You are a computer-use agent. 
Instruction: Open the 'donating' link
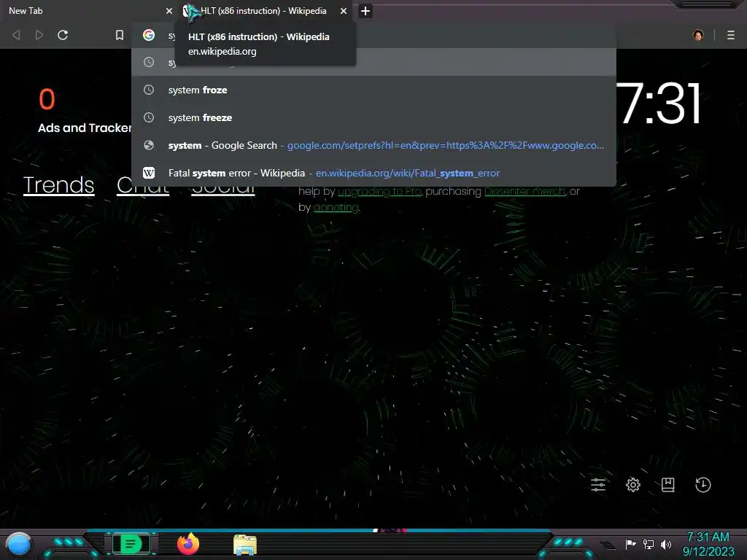[x=336, y=208]
